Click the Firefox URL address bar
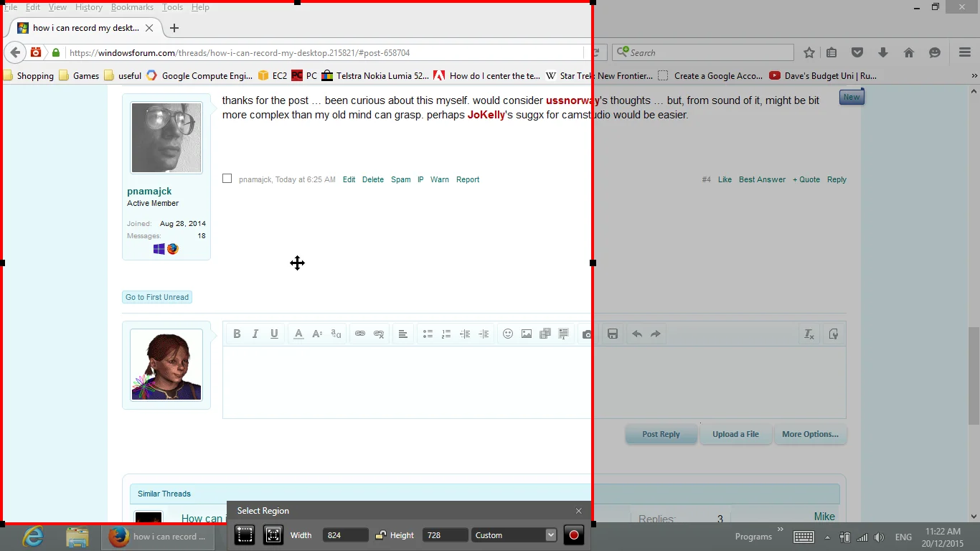 [x=324, y=52]
